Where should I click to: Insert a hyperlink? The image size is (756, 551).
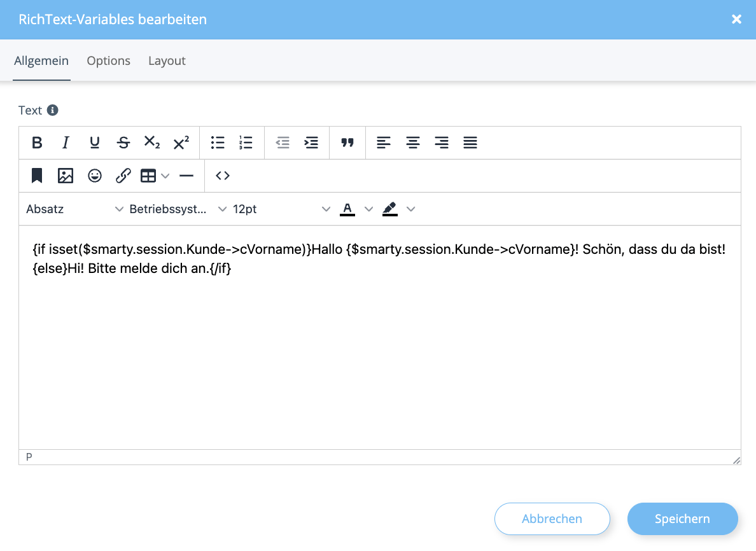pos(123,176)
